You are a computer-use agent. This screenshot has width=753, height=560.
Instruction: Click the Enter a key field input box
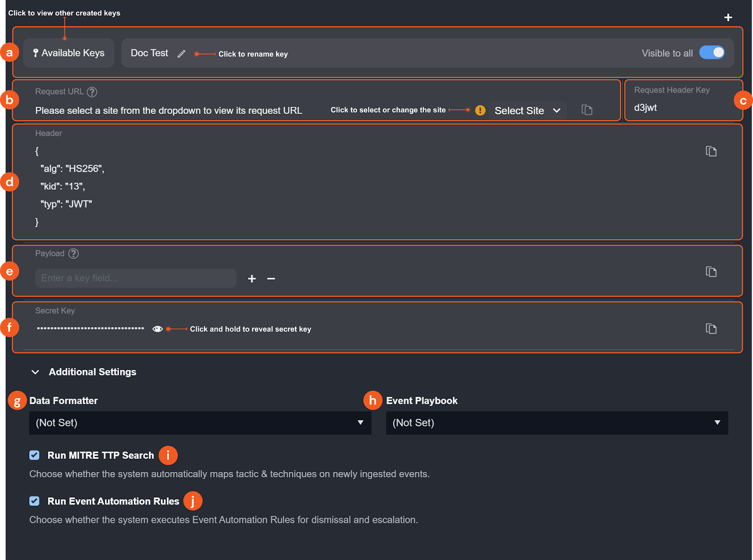coord(135,278)
